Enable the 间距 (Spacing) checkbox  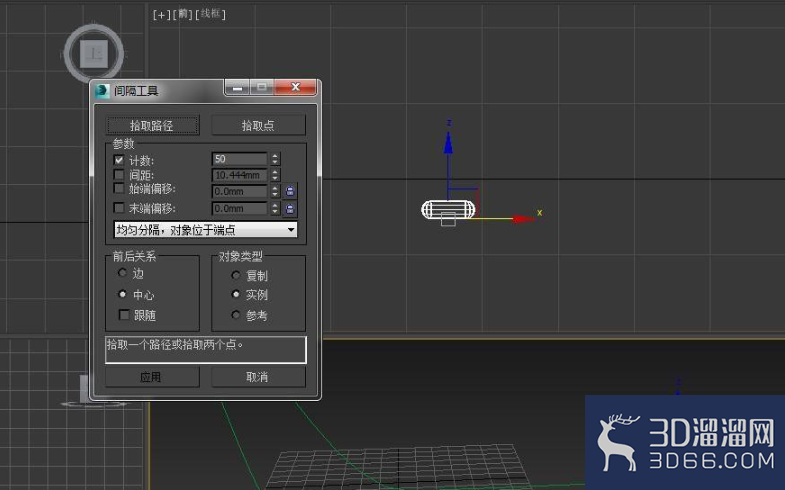(119, 175)
